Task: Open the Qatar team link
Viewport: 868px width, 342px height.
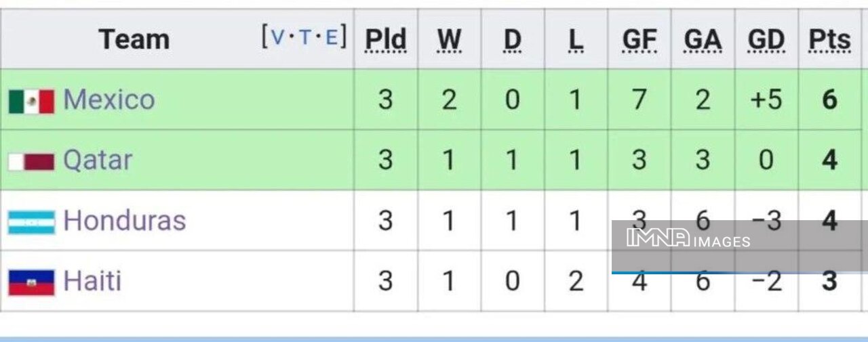Action: tap(98, 161)
